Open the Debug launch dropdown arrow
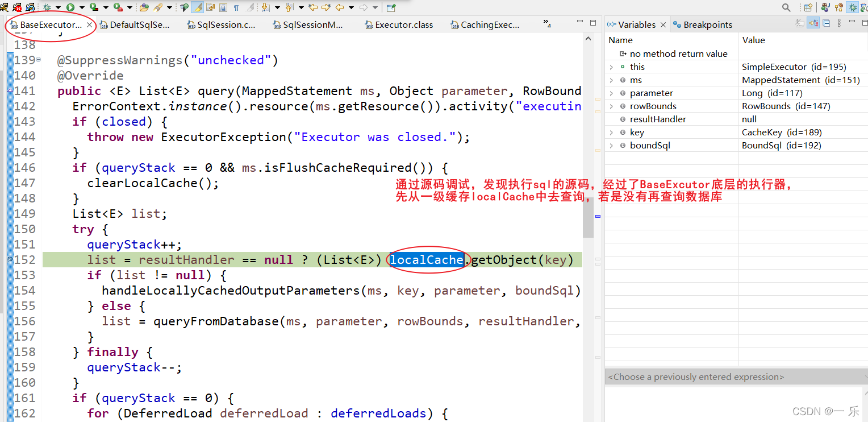This screenshot has width=868, height=422. point(58,7)
